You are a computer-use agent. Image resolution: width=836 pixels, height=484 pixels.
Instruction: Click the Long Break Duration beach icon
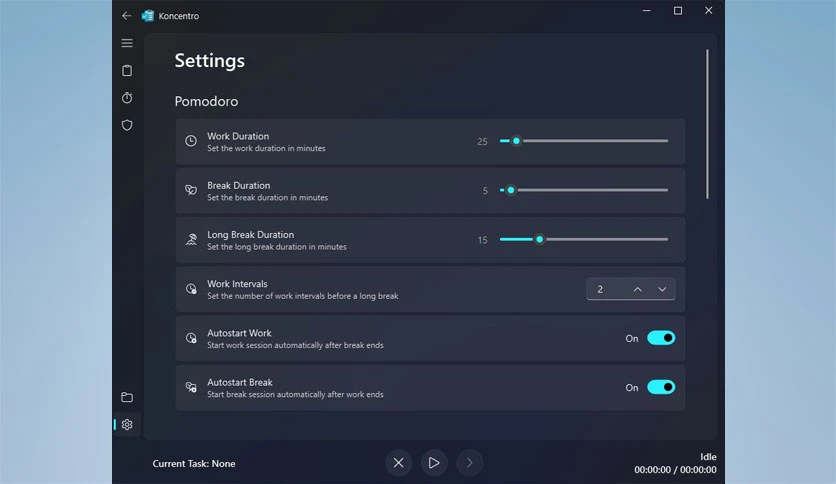click(191, 239)
